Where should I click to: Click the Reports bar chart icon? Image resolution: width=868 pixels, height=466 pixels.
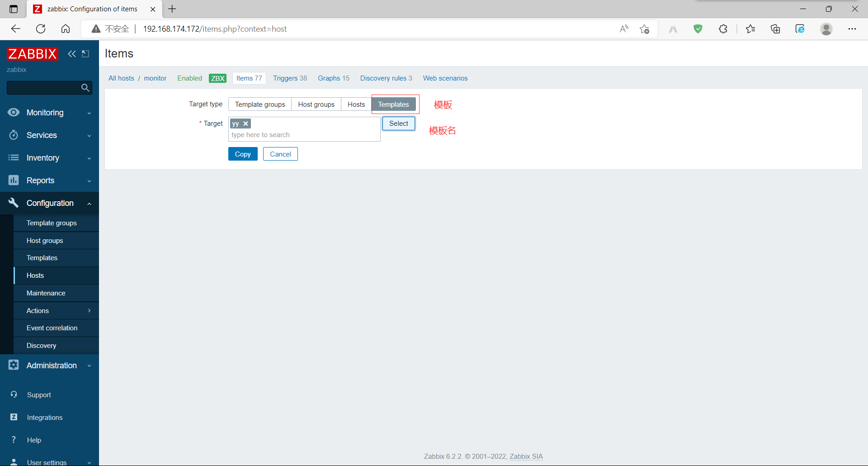[x=14, y=180]
